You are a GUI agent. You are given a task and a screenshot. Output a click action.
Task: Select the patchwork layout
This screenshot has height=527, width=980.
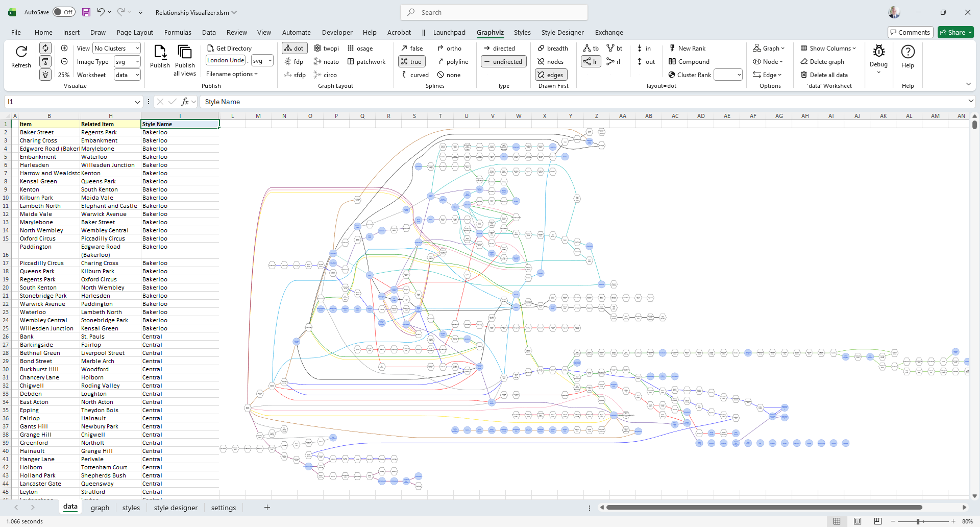366,62
